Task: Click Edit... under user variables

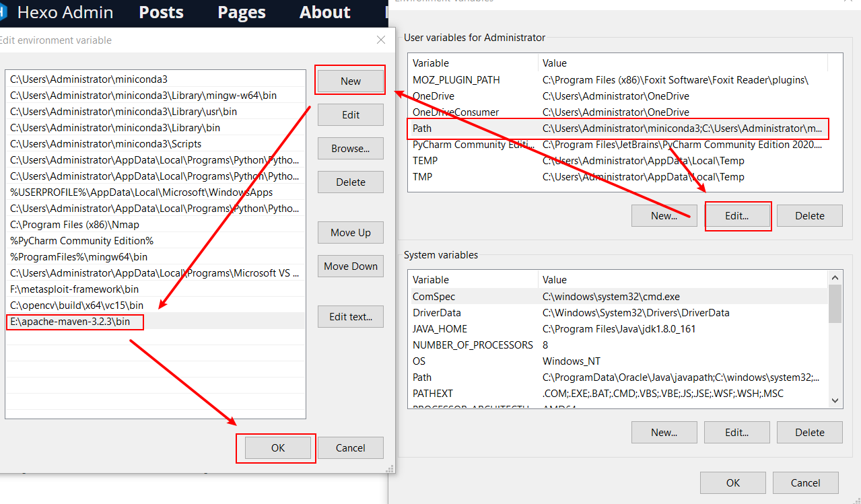Action: click(x=737, y=216)
